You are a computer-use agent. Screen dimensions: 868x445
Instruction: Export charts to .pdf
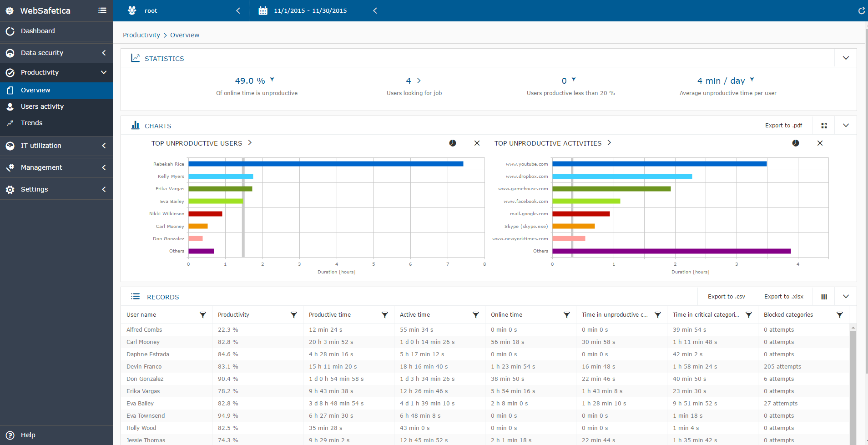pos(783,126)
